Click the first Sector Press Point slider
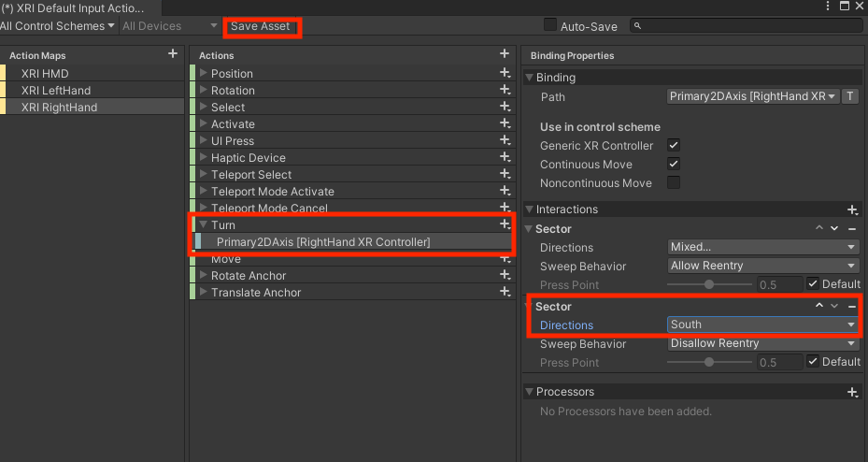Image resolution: width=868 pixels, height=462 pixels. [x=709, y=284]
